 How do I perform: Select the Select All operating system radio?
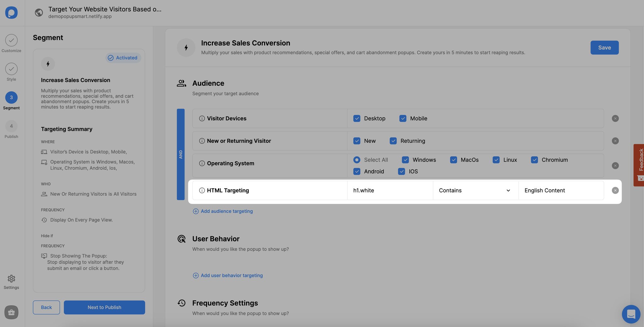(357, 160)
